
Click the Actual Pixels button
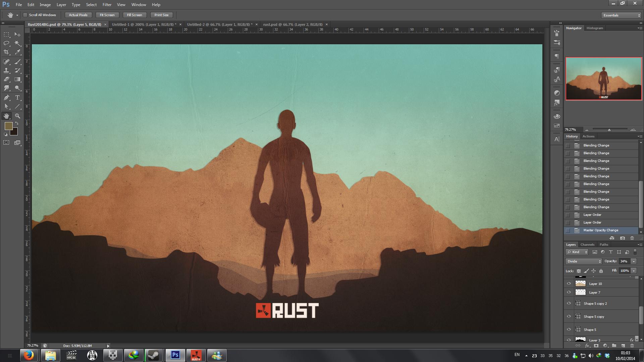[x=78, y=15]
